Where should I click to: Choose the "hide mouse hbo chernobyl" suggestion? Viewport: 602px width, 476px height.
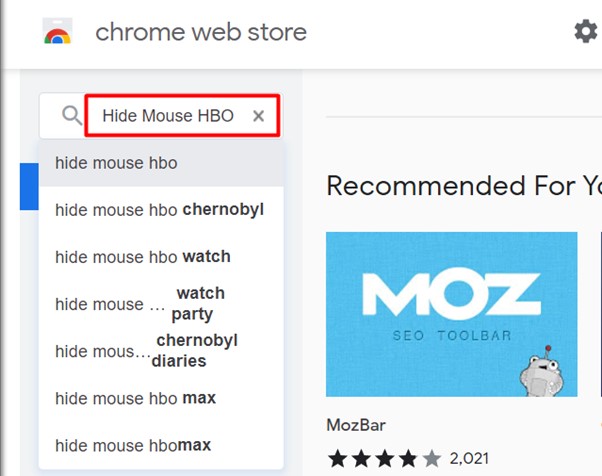(159, 210)
